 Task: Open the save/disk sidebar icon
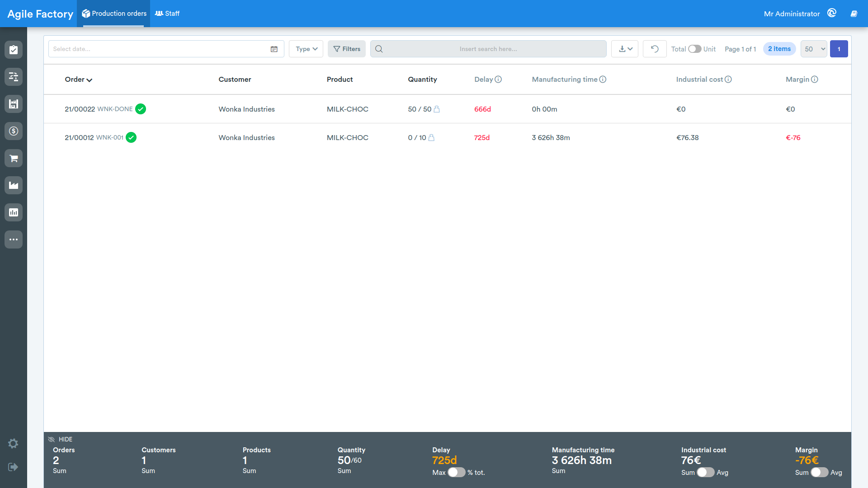pos(14,104)
